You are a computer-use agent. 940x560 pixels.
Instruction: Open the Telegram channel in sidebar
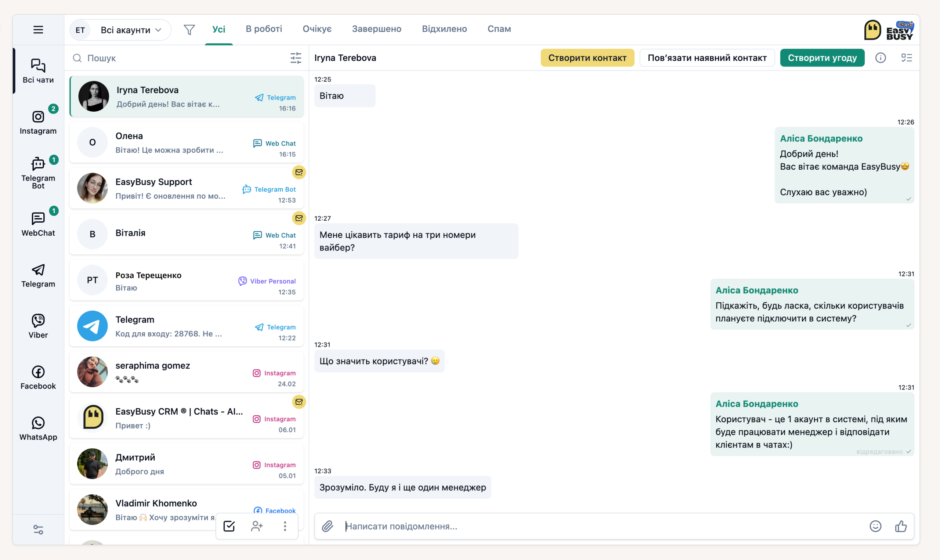click(x=38, y=276)
